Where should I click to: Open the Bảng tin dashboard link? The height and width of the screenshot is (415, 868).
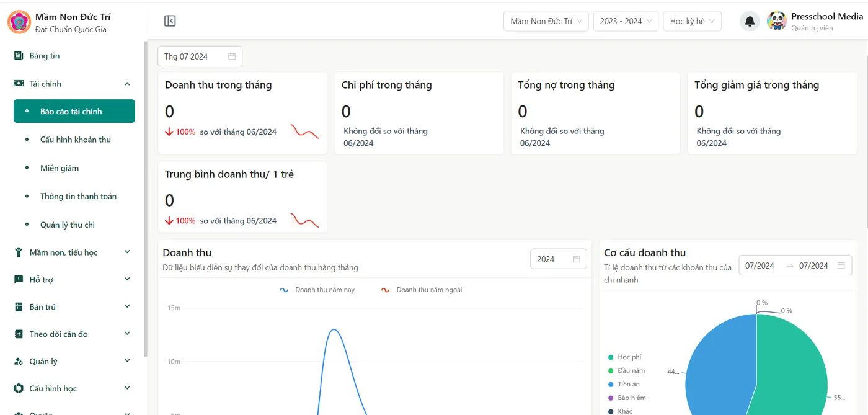tap(45, 56)
